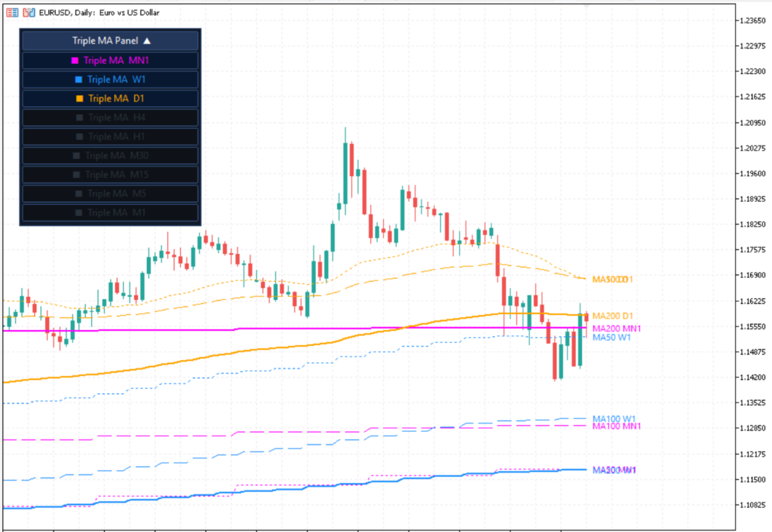Click the orange color swatch on Triple MA D1
Image resolution: width=772 pixels, height=532 pixels.
(x=79, y=98)
